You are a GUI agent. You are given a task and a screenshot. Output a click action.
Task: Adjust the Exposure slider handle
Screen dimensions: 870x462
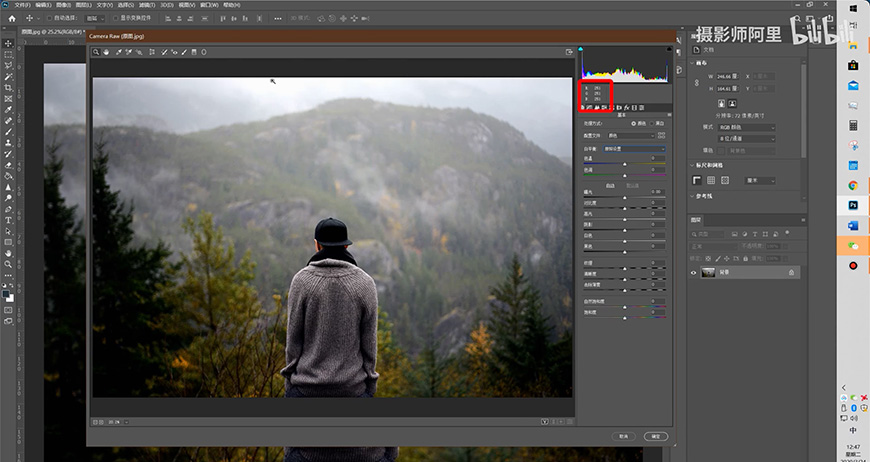pyautogui.click(x=625, y=197)
